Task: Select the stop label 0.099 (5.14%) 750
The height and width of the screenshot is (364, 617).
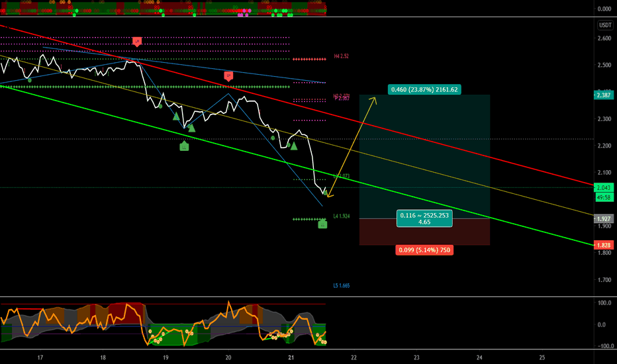Action: pyautogui.click(x=424, y=250)
